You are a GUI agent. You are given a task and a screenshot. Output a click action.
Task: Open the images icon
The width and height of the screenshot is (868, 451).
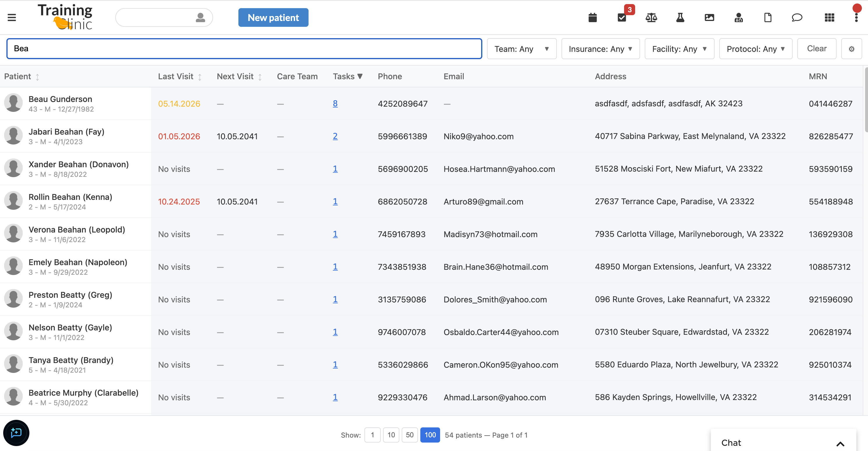click(709, 17)
